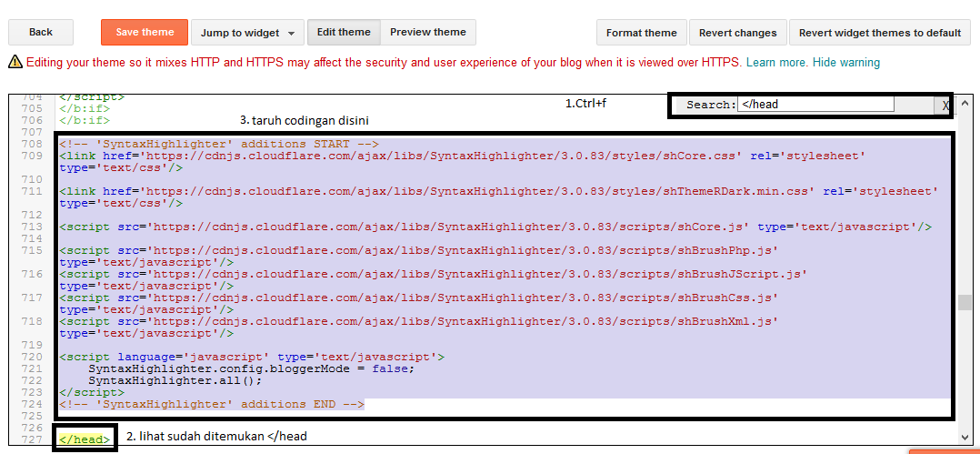Viewport: 980px width, 454px height.
Task: Click the closing </script> tag on line 723
Action: tap(92, 393)
